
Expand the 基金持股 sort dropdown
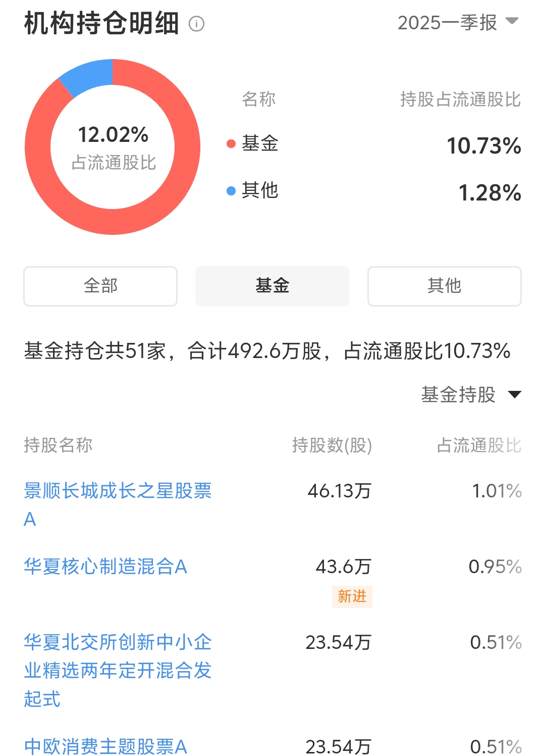[x=471, y=394]
